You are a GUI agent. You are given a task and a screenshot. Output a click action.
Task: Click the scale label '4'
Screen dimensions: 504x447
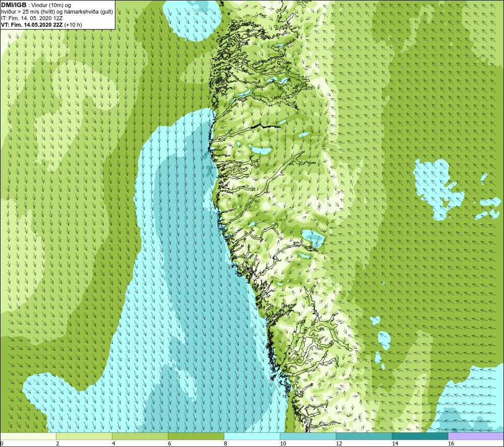(113, 443)
